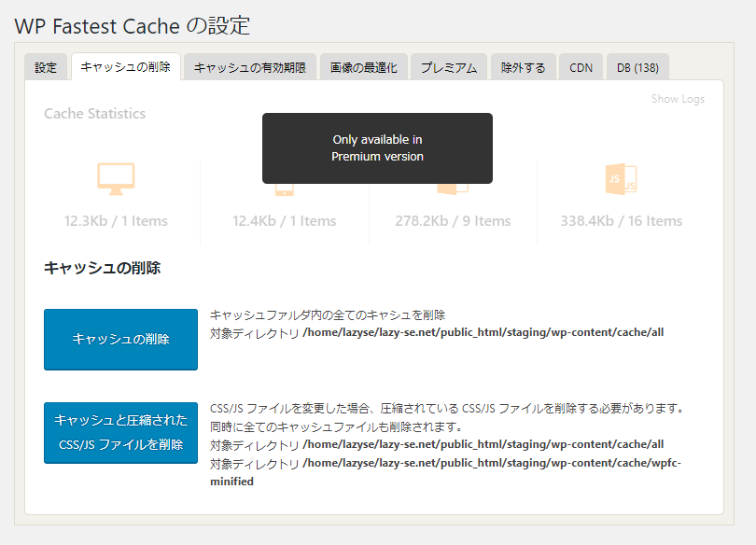Click the JS files cache statistics icon
The image size is (756, 545).
pyautogui.click(x=621, y=179)
